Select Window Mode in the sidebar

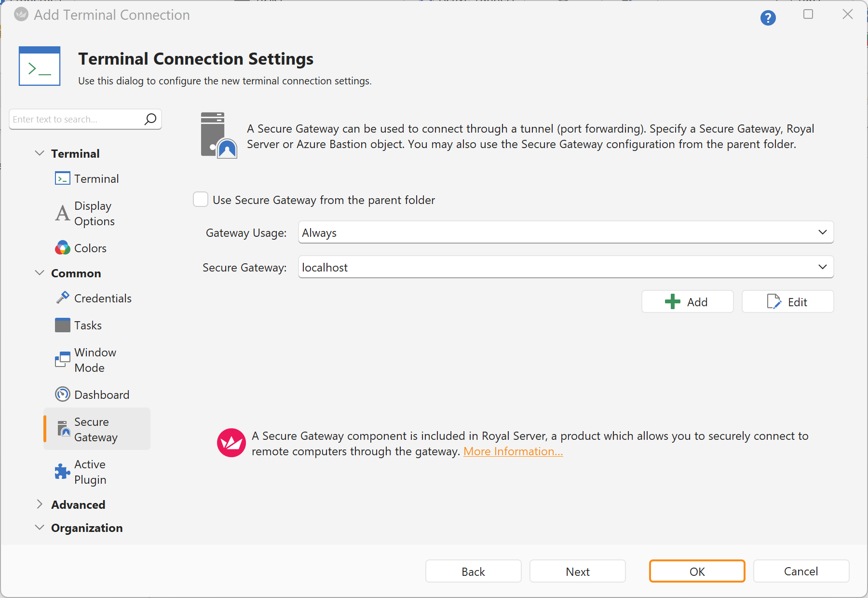pos(95,360)
